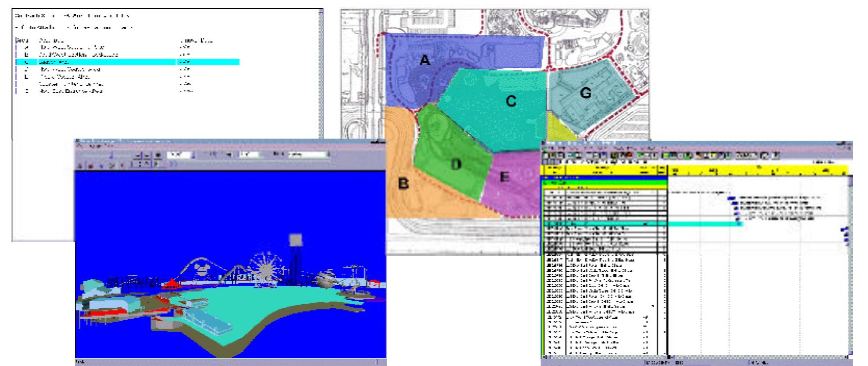The image size is (868, 366).
Task: Open the wide dropdown in the 3D viewer toolbar
Action: pos(308,155)
